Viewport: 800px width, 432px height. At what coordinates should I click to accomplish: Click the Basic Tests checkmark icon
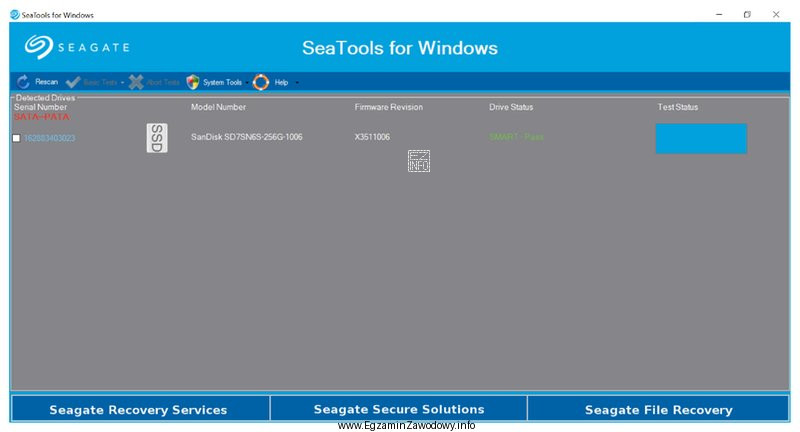point(73,82)
